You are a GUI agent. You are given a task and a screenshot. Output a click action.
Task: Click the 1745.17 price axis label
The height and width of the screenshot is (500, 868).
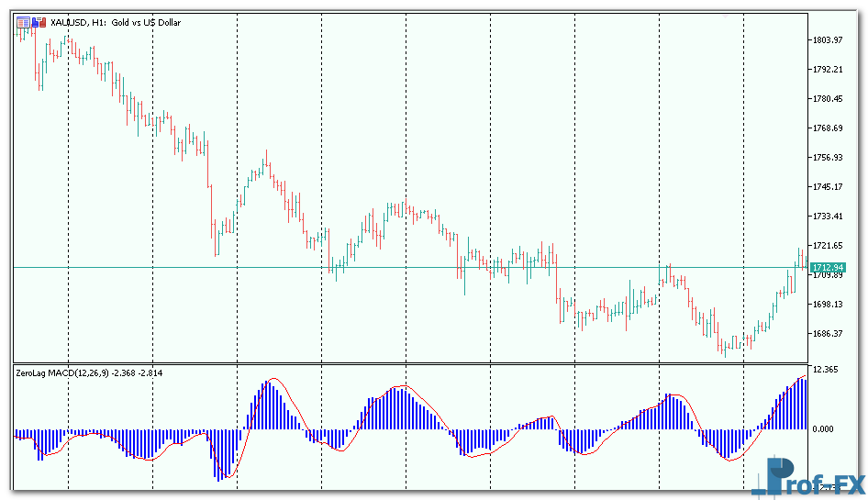[x=827, y=186]
